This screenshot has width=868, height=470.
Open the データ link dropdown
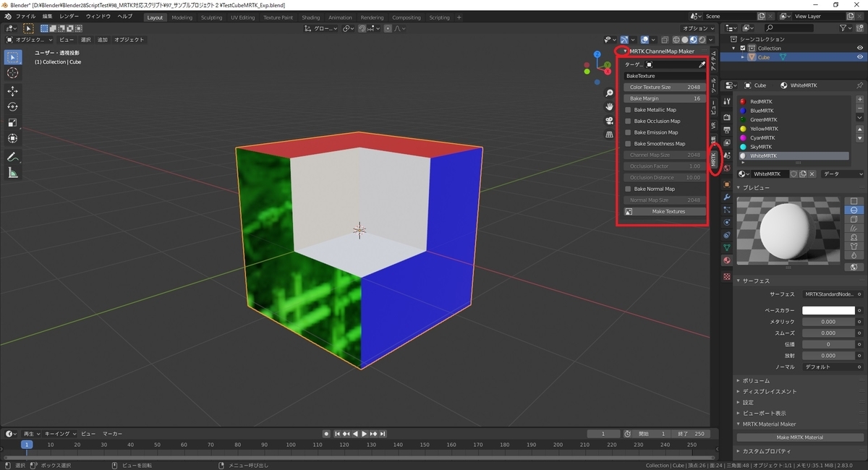842,174
